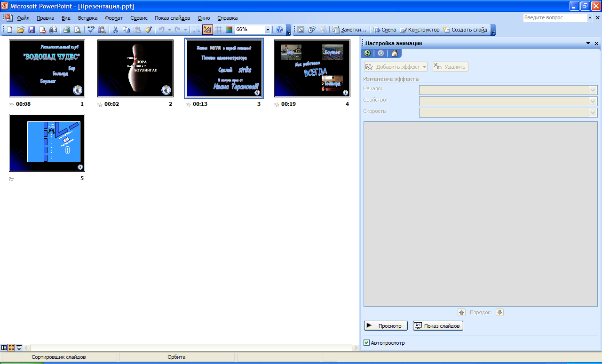Redo the last undone action
The height and width of the screenshot is (364, 602).
(178, 30)
